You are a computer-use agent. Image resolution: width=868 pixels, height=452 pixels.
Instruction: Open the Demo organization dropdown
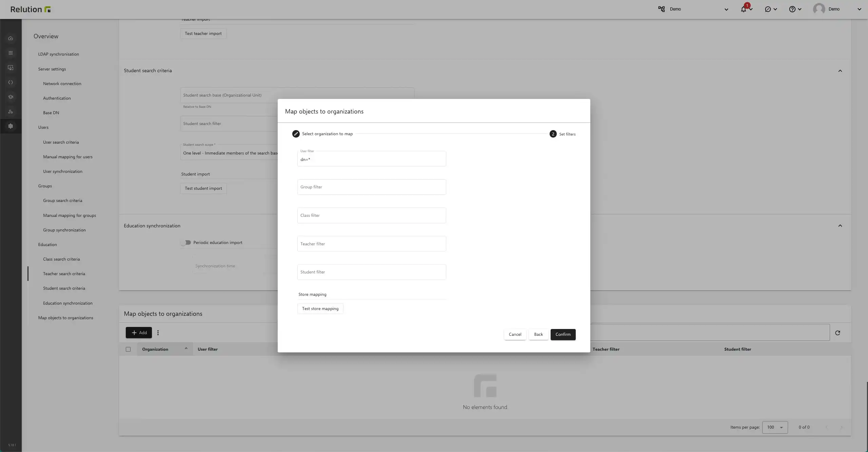pyautogui.click(x=726, y=9)
